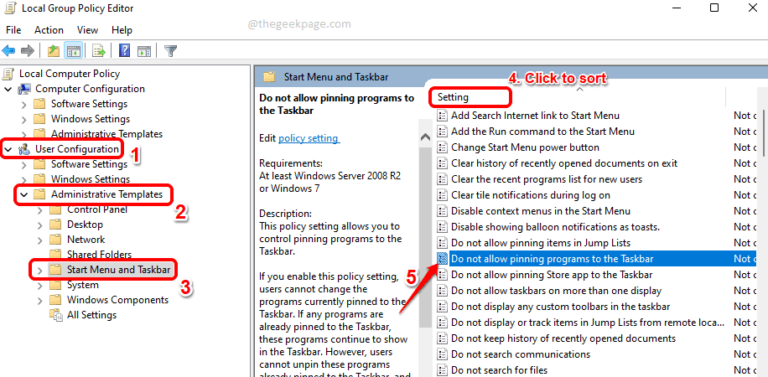Open the File menu

click(13, 30)
